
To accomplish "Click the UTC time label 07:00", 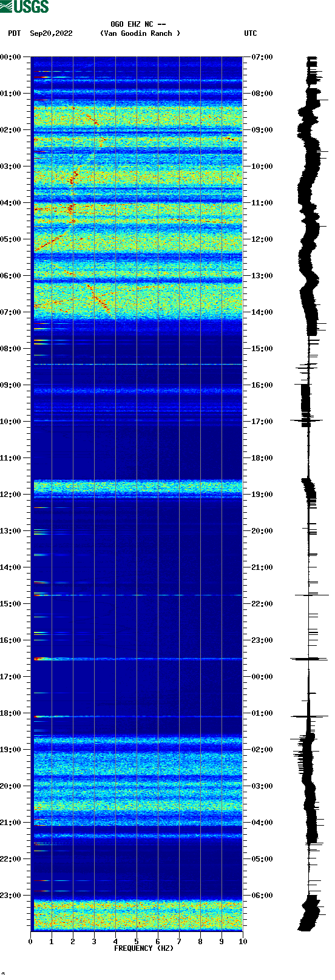I will (x=262, y=57).
